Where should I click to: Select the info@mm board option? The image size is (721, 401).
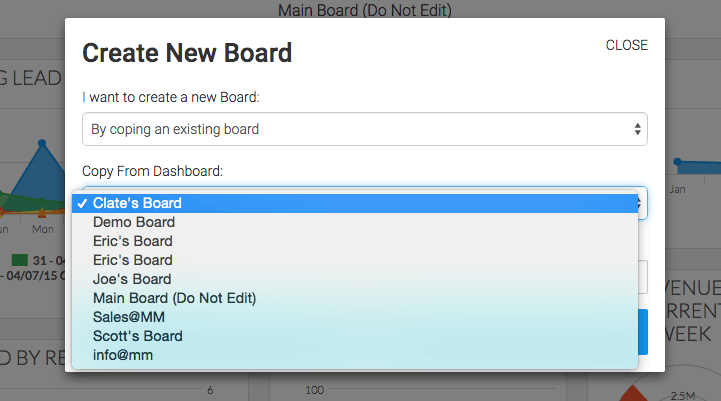click(x=355, y=355)
